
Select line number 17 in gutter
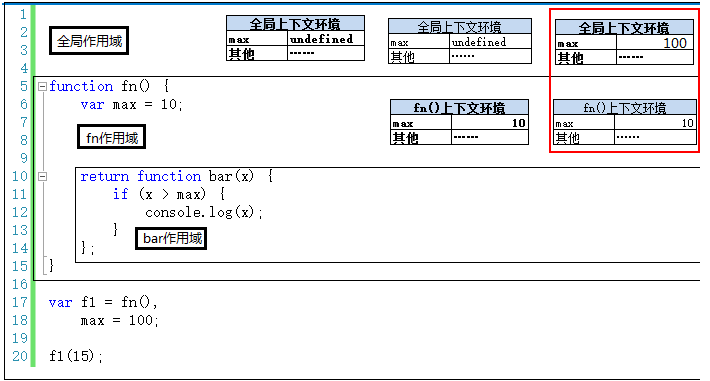click(x=20, y=302)
